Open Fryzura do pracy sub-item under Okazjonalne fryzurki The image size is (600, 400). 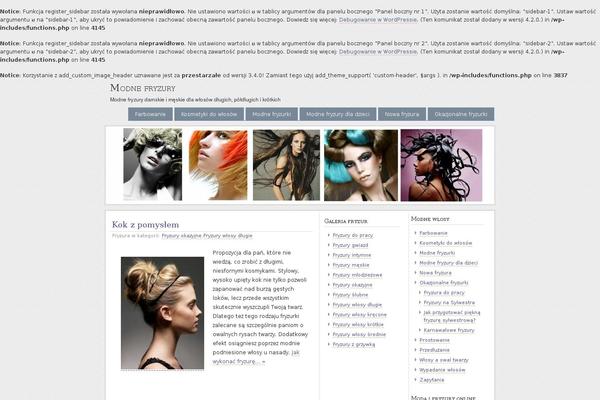[444, 293]
